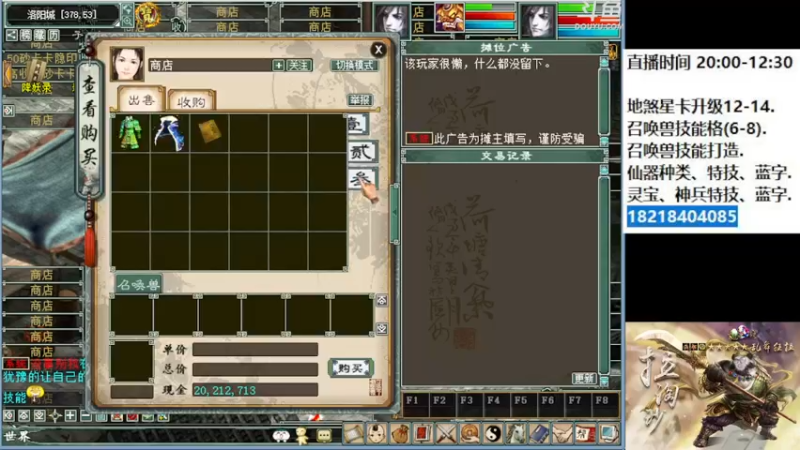Click the speech bubble chat icon
The width and height of the screenshot is (800, 450).
tap(324, 436)
